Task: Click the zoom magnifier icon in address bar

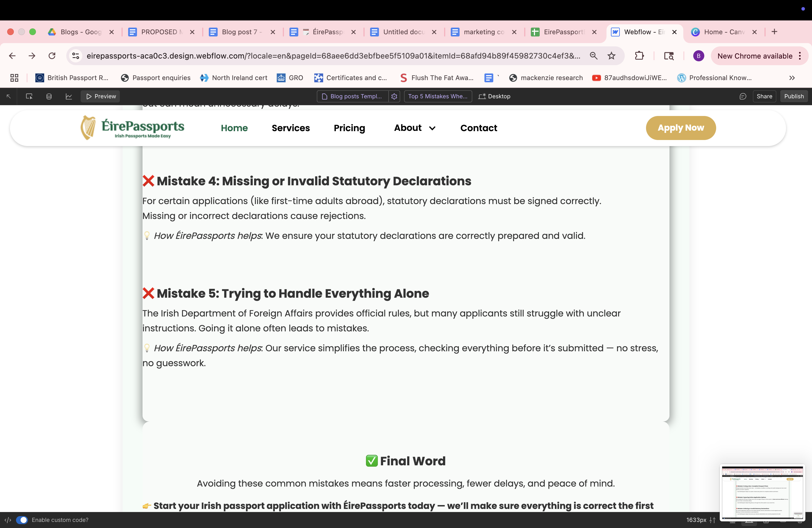Action: [x=594, y=56]
